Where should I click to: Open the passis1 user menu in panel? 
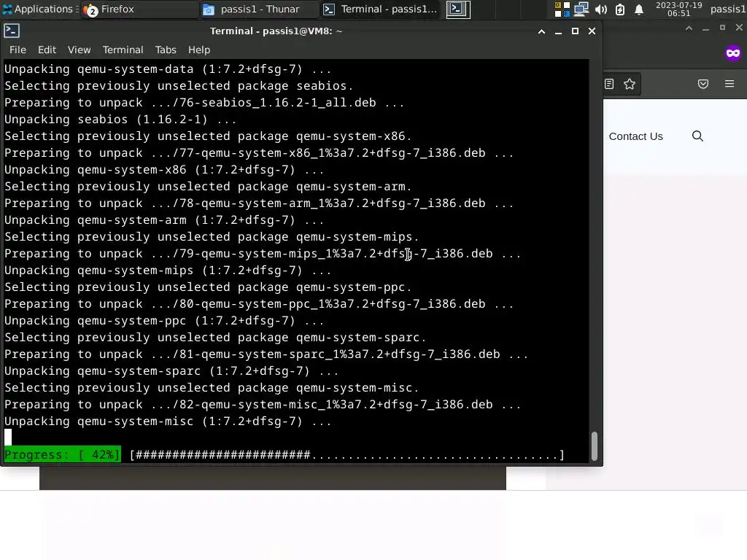pyautogui.click(x=728, y=9)
